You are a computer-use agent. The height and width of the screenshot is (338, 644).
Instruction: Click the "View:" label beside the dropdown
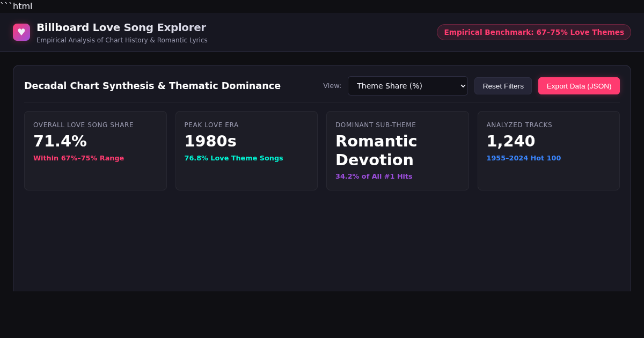click(x=332, y=86)
